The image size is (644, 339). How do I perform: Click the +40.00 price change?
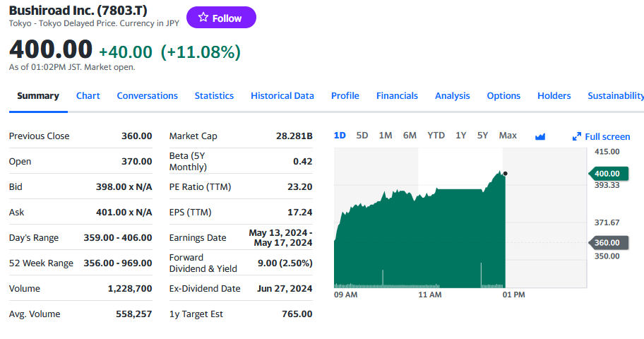(126, 52)
